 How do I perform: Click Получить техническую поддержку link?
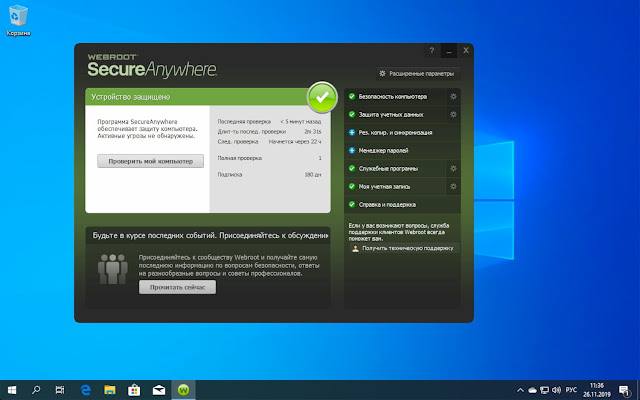coord(403,248)
